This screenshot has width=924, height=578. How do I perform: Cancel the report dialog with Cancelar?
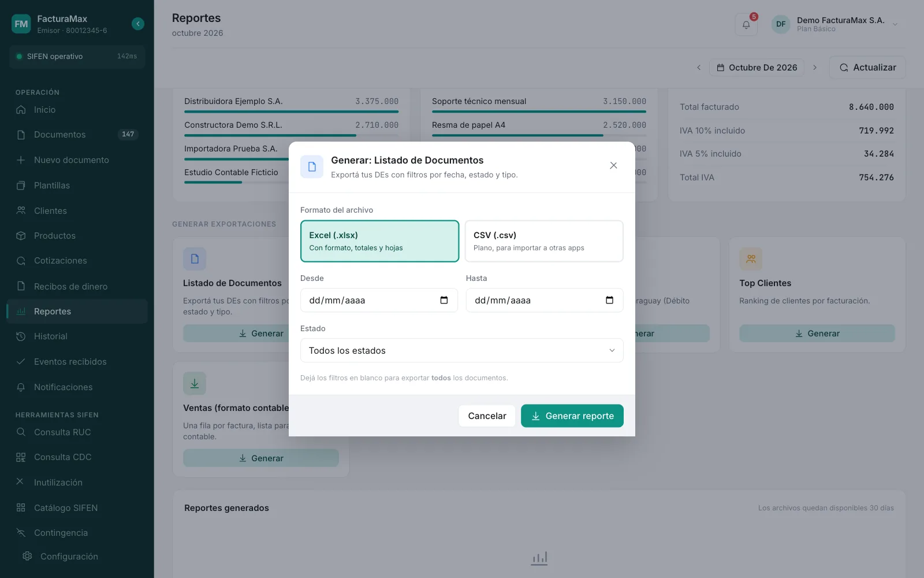click(487, 416)
